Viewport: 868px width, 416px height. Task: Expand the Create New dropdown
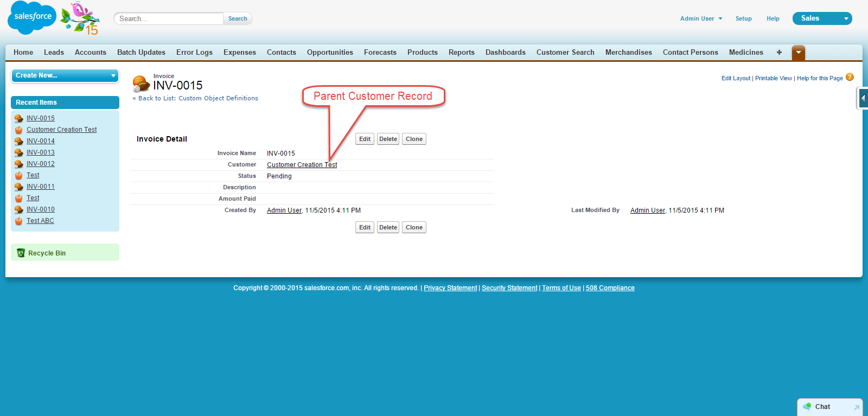click(113, 75)
